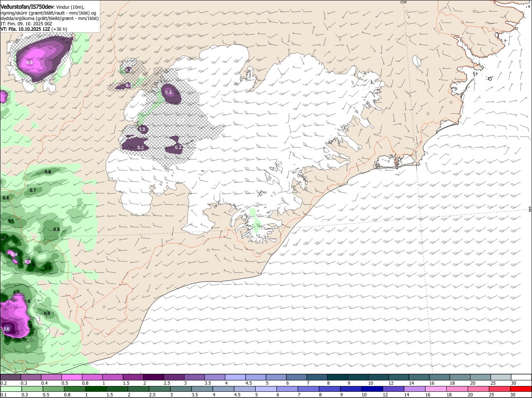Click the 'IT: Fim. 09. 10. 2025 00Z' line

coord(26,24)
